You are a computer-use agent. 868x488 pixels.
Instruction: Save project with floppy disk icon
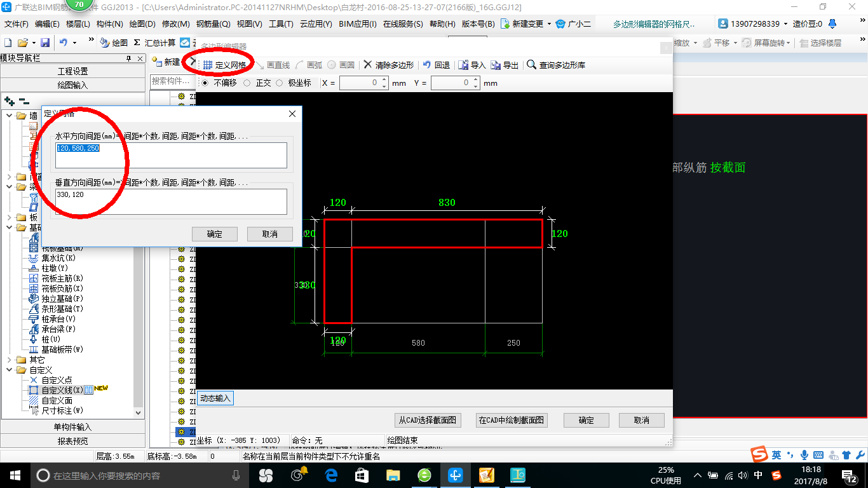coord(45,43)
